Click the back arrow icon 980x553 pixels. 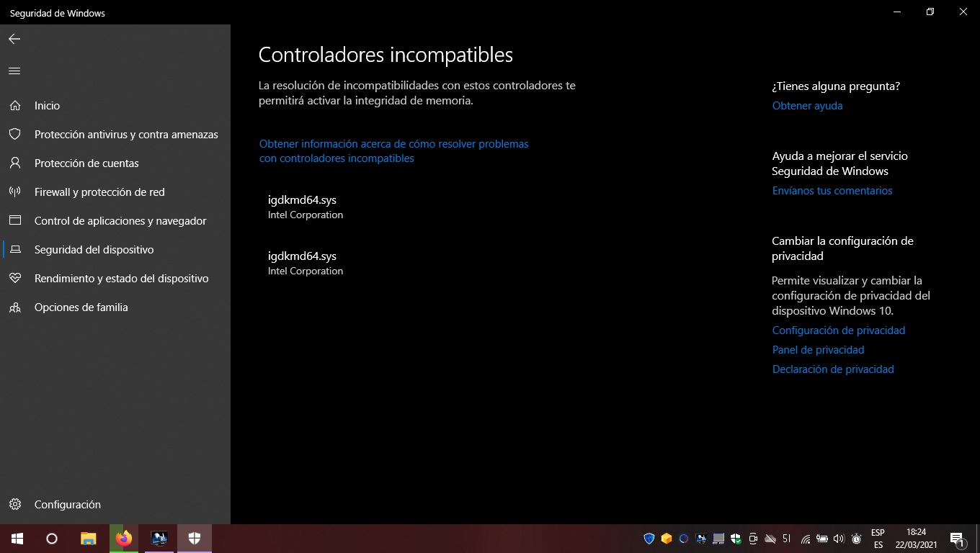point(14,39)
